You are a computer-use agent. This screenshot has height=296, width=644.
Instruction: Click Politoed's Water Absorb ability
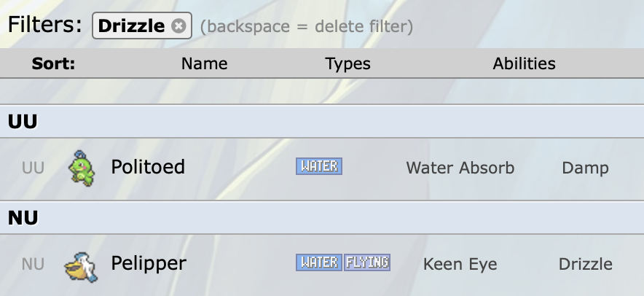[x=460, y=168]
